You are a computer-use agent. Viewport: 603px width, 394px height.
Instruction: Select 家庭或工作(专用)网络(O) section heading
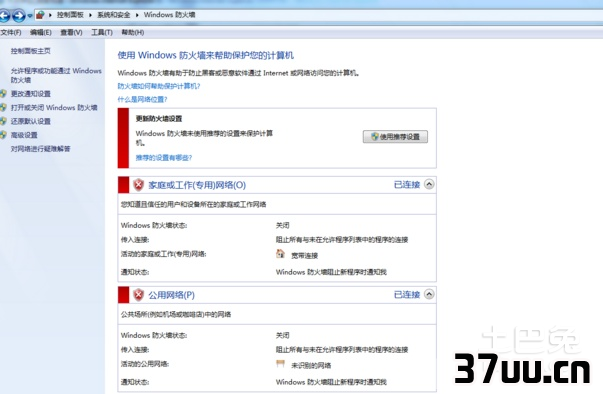pos(197,185)
